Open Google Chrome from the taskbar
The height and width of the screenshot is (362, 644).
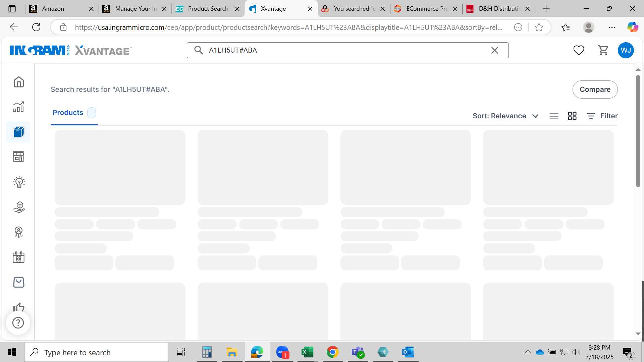[x=332, y=352]
